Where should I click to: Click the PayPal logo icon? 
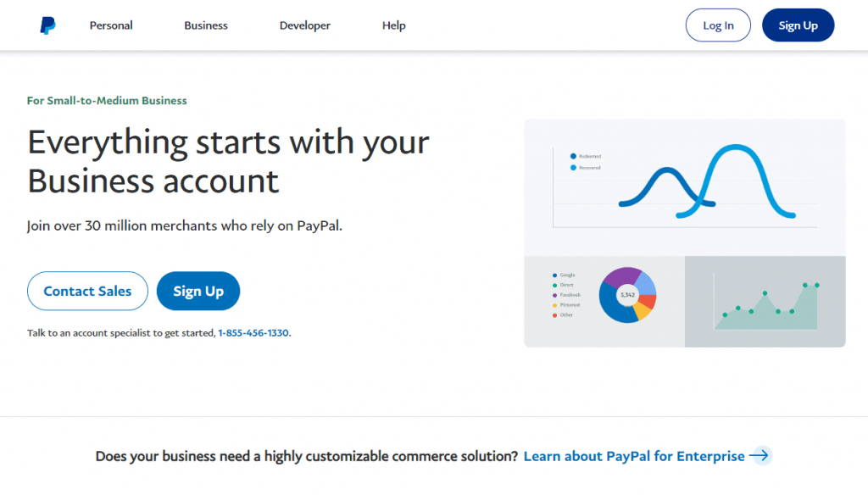click(47, 25)
